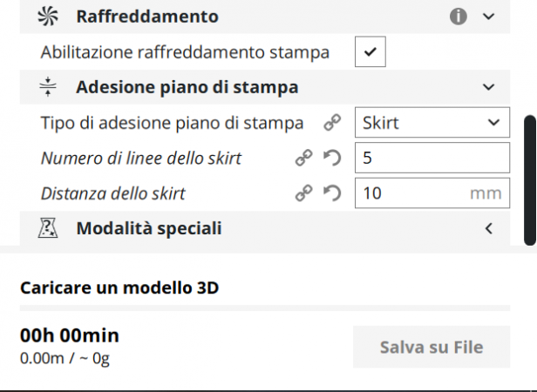
Task: Click the info icon beside Raffreddamento
Action: coord(458,17)
